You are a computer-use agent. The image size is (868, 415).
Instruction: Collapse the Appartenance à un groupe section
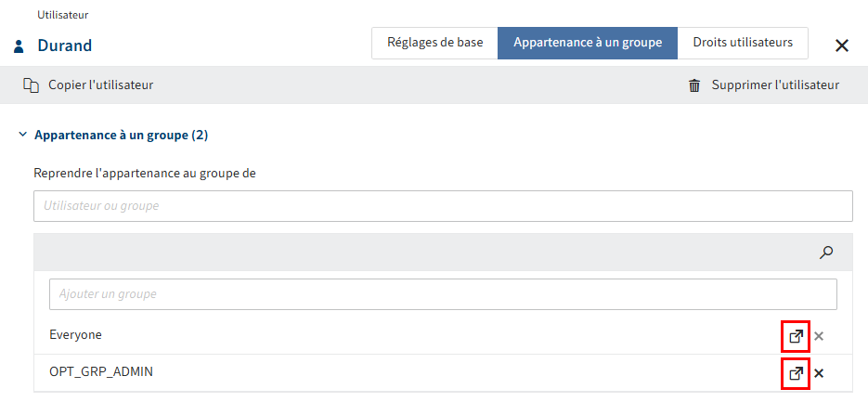[x=22, y=136]
